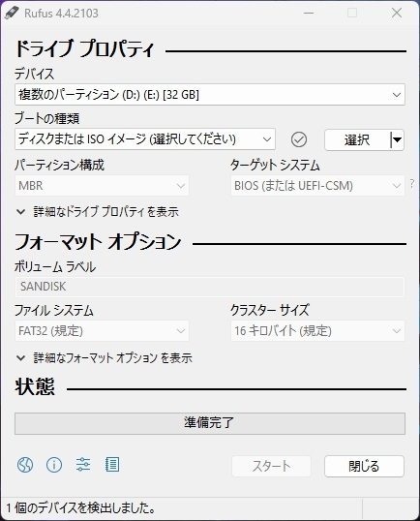Minimize the Rufus window
The image size is (420, 521).
309,13
